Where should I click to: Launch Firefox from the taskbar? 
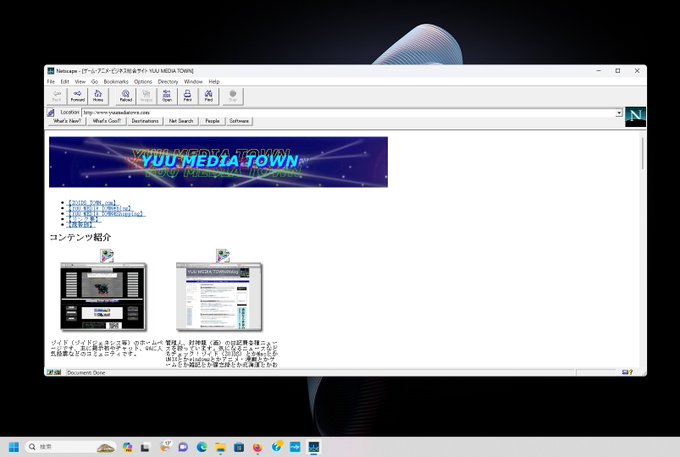point(258,447)
